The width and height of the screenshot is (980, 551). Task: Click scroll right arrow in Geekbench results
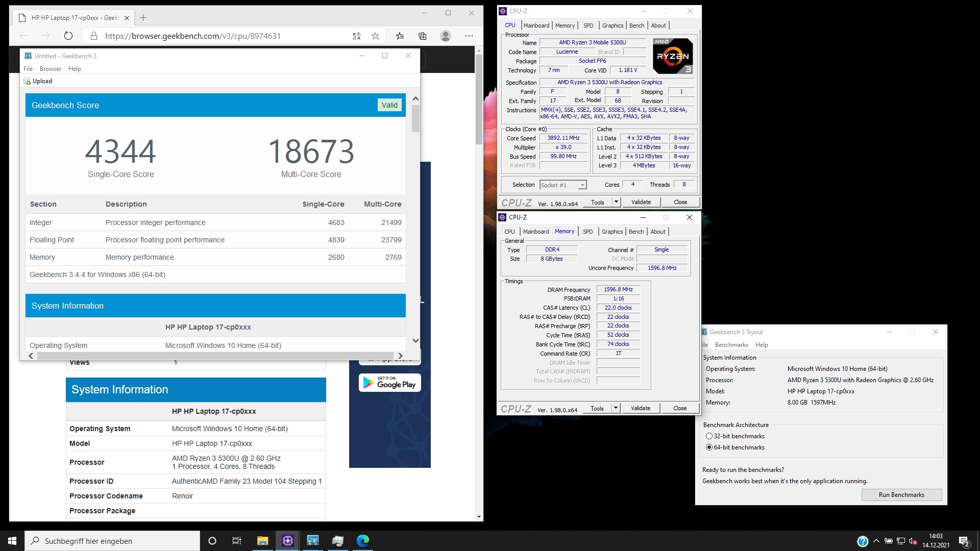pyautogui.click(x=401, y=356)
